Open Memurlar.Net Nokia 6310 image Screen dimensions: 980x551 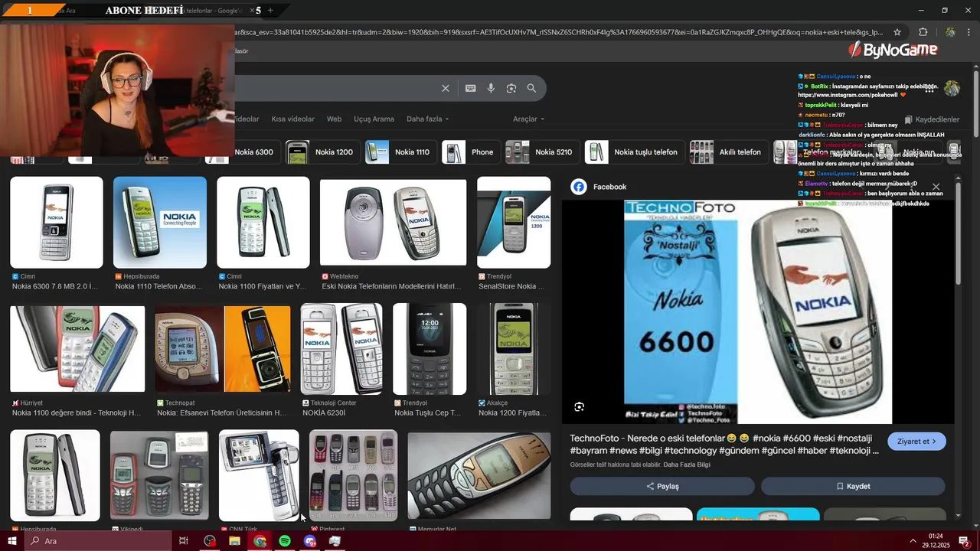tap(479, 475)
